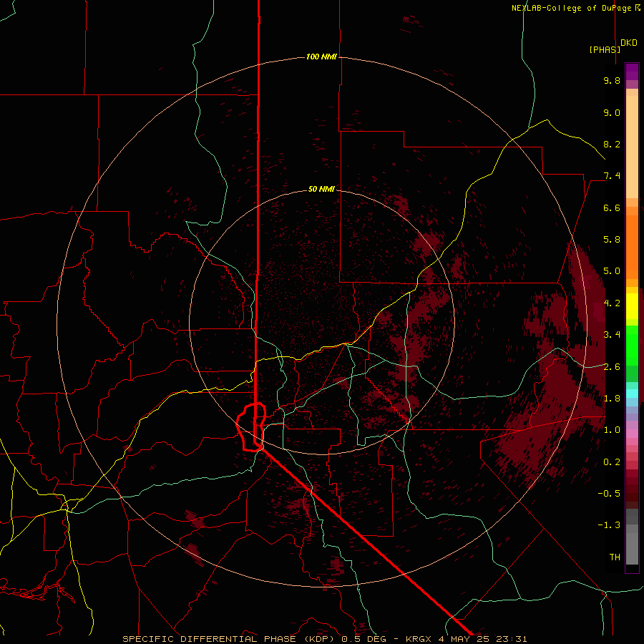
Task: Select the 6.6 value on the scale
Action: pyautogui.click(x=612, y=208)
